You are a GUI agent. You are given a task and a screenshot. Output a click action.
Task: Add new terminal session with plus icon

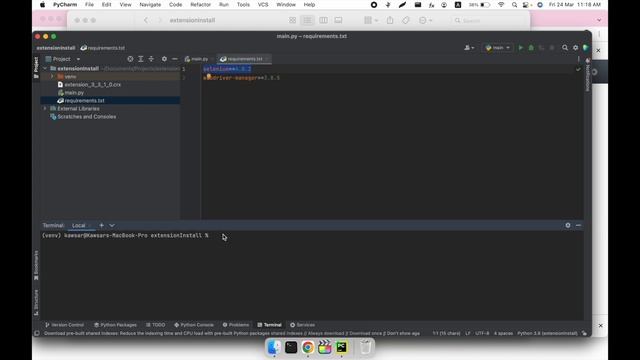[102, 225]
